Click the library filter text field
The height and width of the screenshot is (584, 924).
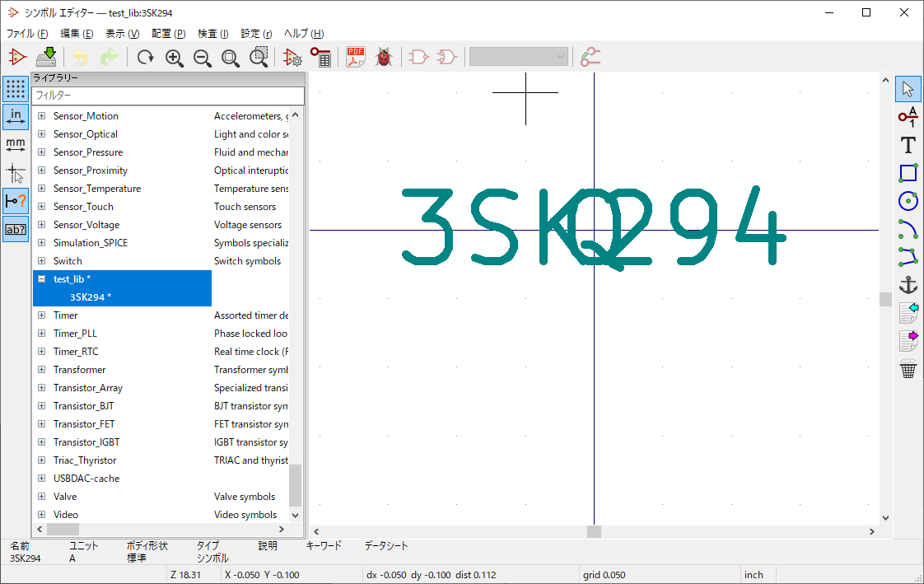point(168,96)
